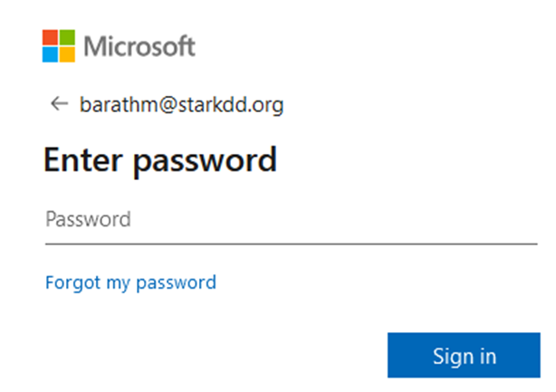This screenshot has height=392, width=556.
Task: Click the word 'password' in the forgot link
Action: click(177, 283)
